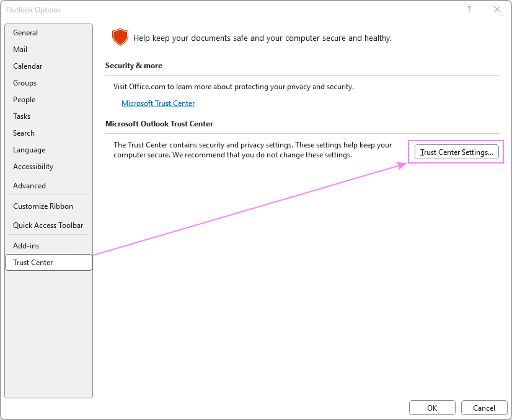Click the Trust Center Settings button
The image size is (512, 420).
(456, 152)
